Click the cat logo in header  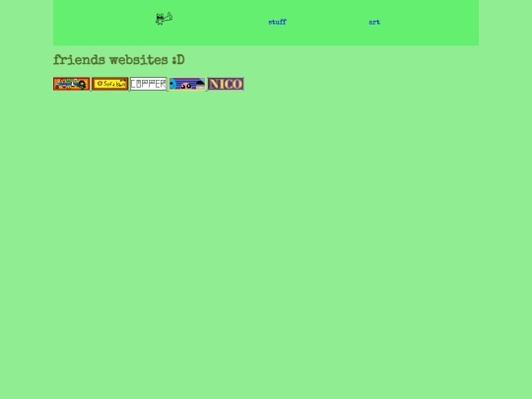pyautogui.click(x=164, y=19)
